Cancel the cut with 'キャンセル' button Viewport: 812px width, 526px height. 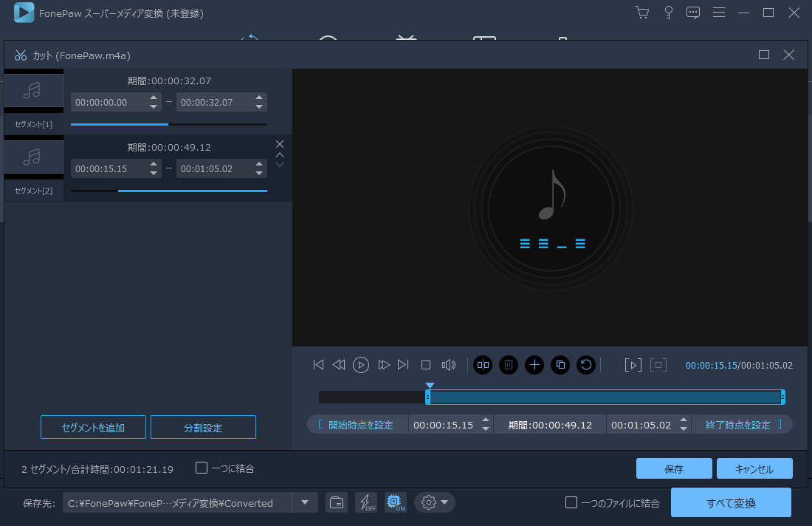[x=754, y=468]
